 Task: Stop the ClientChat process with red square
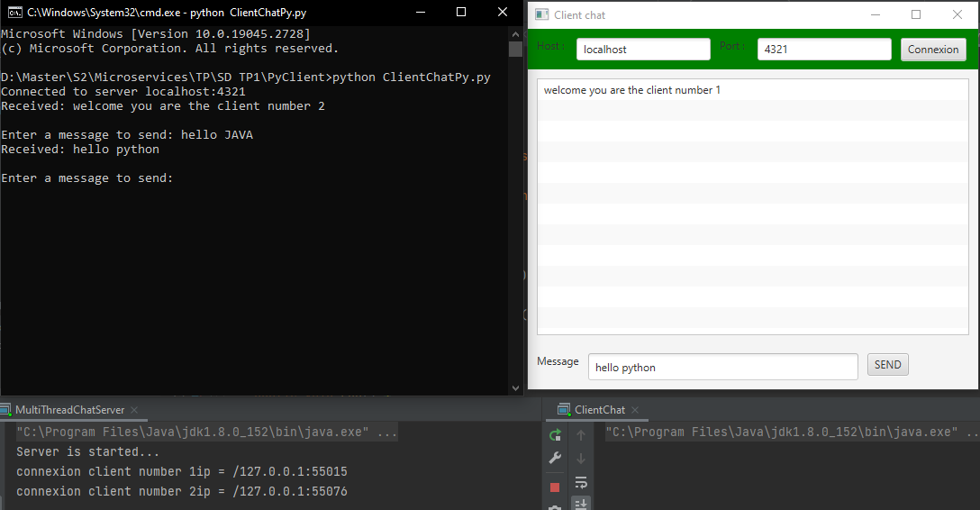[555, 487]
